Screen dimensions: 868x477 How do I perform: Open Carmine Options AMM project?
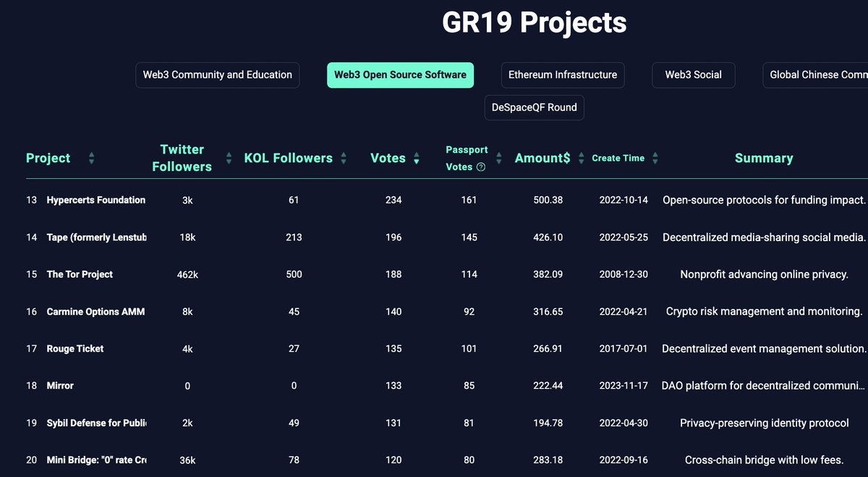(95, 311)
